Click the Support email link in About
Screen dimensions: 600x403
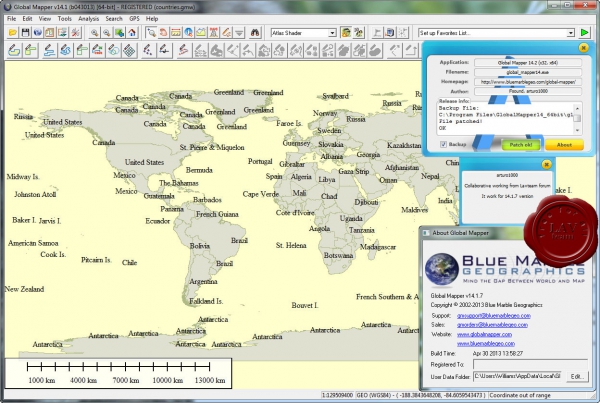click(494, 316)
